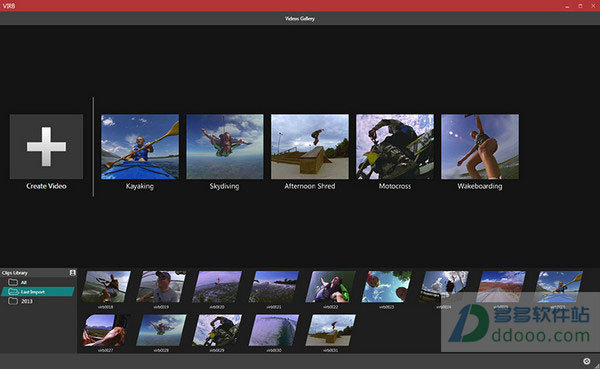Minimize the VIRB window
The width and height of the screenshot is (600, 369).
pos(567,6)
